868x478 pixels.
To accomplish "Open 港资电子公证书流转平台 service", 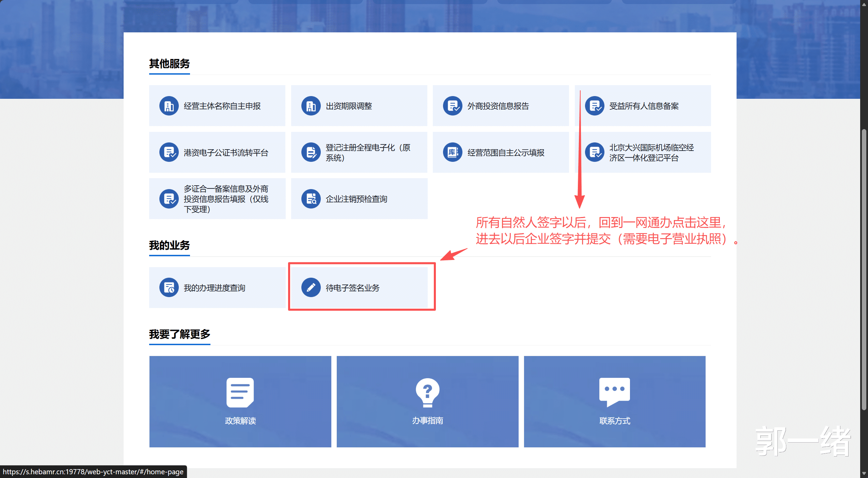I will (x=226, y=153).
